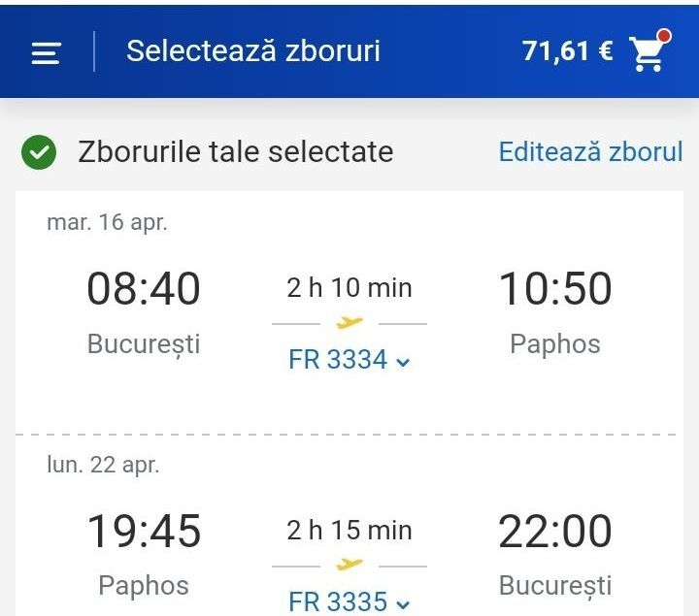699x616 pixels.
Task: Click the return flight yellow plane icon
Action: (x=349, y=565)
